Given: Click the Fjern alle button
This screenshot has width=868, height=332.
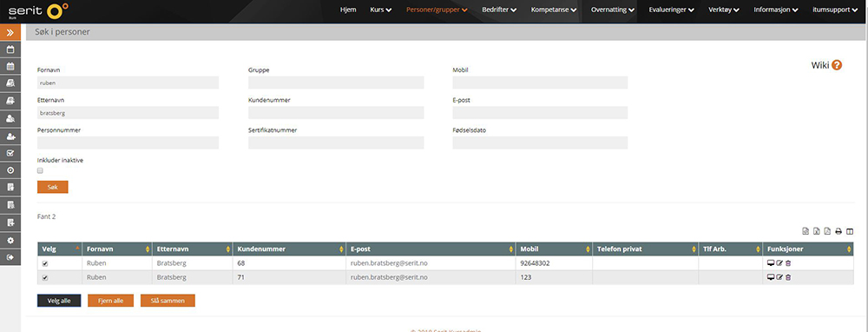Looking at the screenshot, I should [111, 301].
